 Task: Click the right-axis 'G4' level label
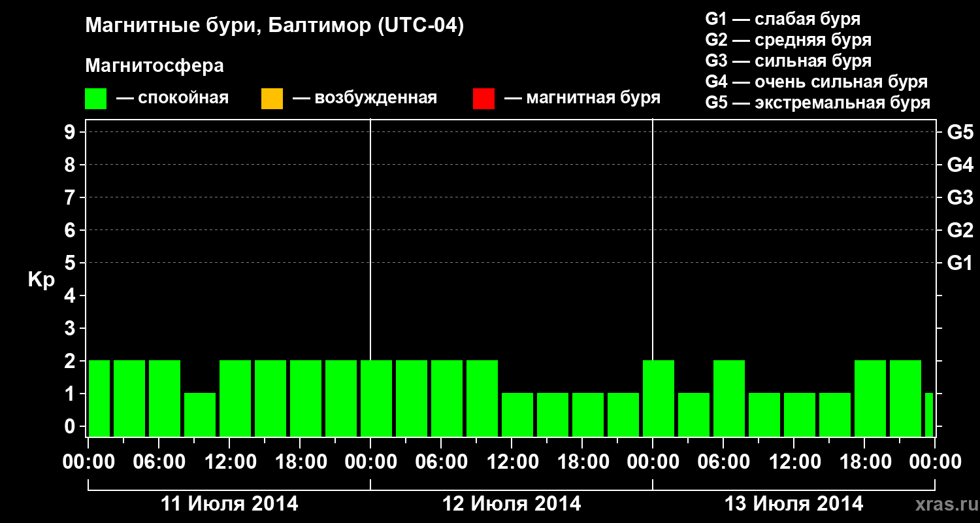pos(960,165)
